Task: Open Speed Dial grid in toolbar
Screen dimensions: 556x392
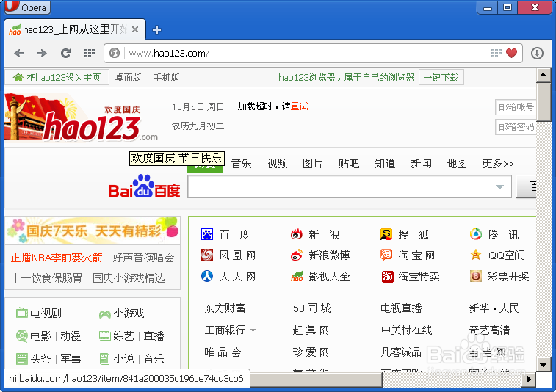Action: [x=90, y=53]
